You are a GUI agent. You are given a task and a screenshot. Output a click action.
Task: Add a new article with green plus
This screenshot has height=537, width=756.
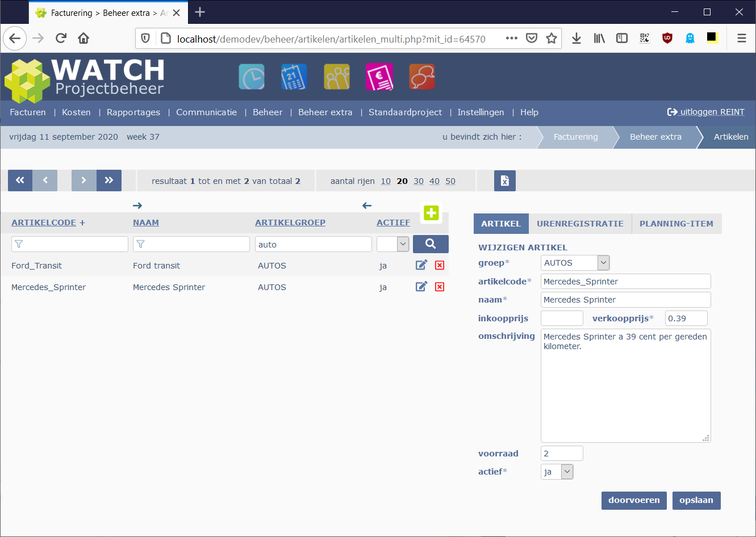(431, 213)
